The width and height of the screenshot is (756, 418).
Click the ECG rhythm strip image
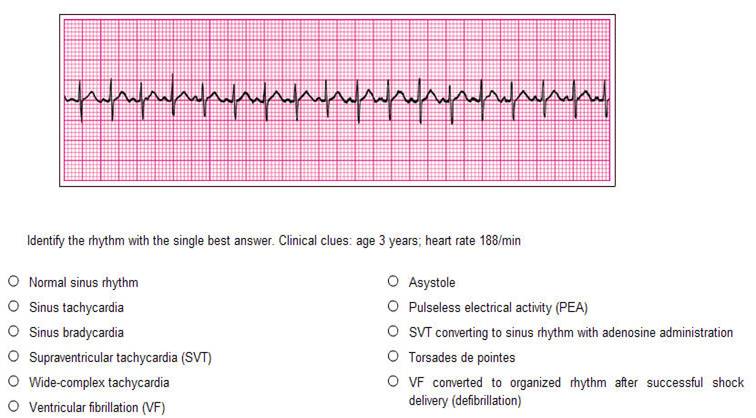click(x=337, y=100)
